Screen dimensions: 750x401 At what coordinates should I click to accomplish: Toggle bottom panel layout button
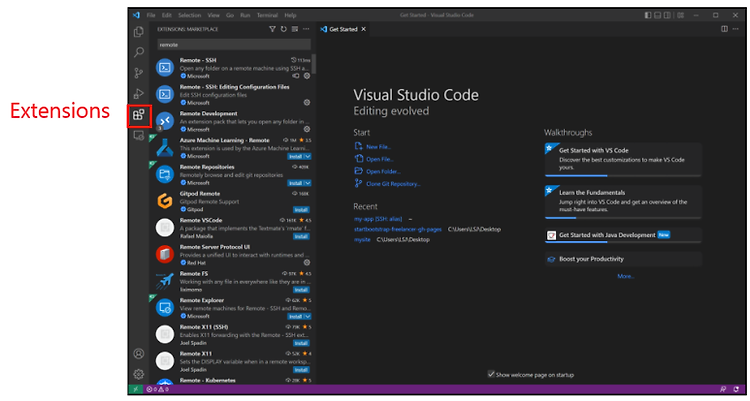click(658, 15)
